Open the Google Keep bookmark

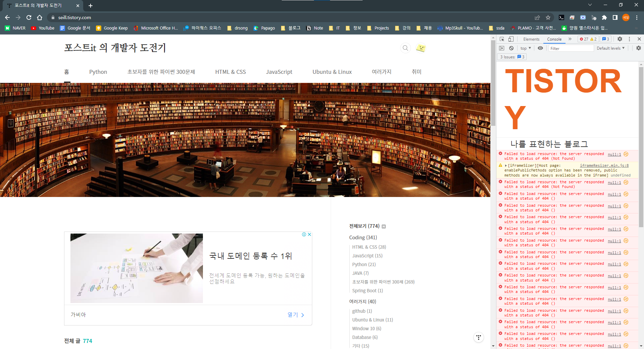pyautogui.click(x=112, y=28)
